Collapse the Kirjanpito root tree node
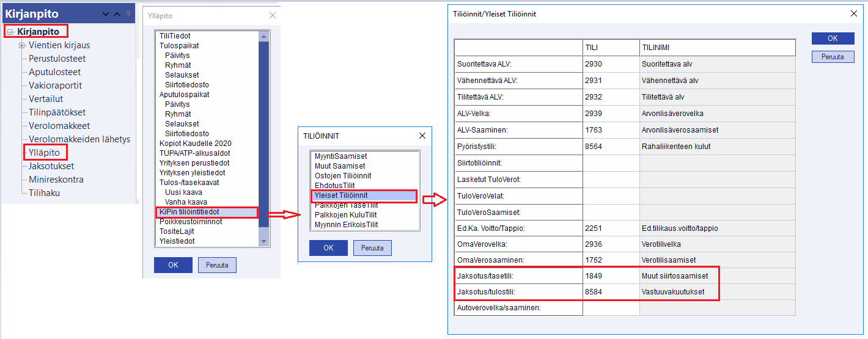 pyautogui.click(x=10, y=32)
